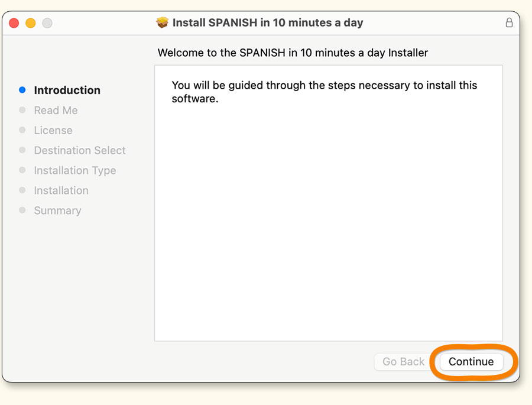Click the Go Back button

403,362
